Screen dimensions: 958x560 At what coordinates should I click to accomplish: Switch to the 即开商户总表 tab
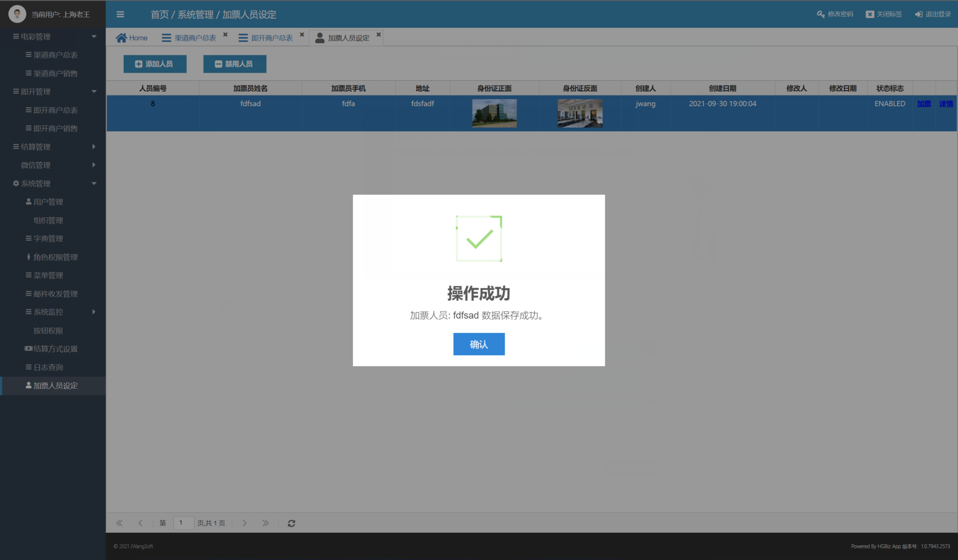click(265, 38)
